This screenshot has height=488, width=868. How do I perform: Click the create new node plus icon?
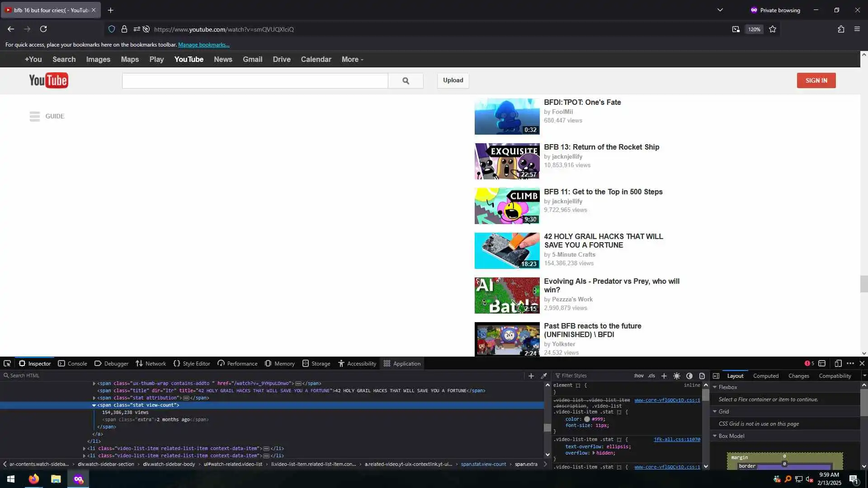point(531,375)
